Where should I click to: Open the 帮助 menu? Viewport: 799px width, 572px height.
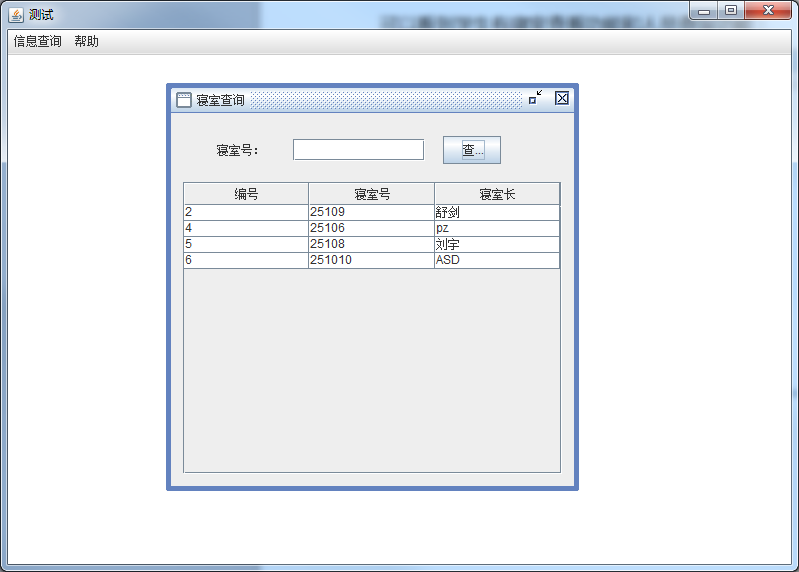(86, 41)
